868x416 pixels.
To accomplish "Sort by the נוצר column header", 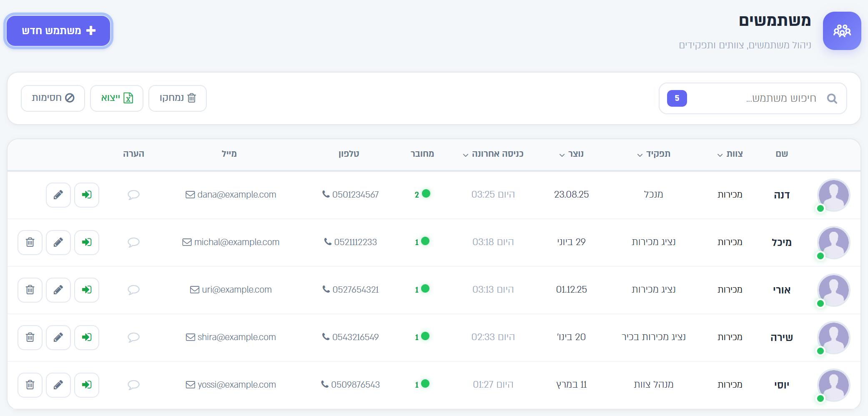I will [x=572, y=154].
